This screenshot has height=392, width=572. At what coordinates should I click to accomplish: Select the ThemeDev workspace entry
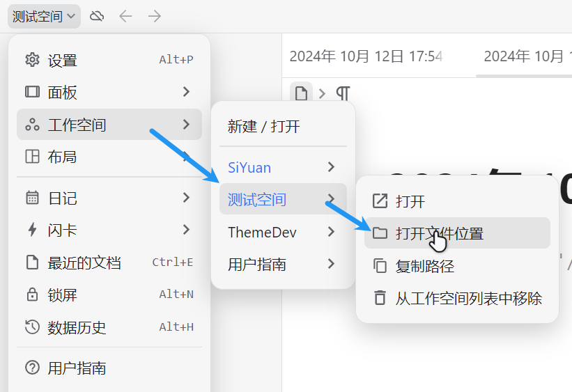(283, 232)
